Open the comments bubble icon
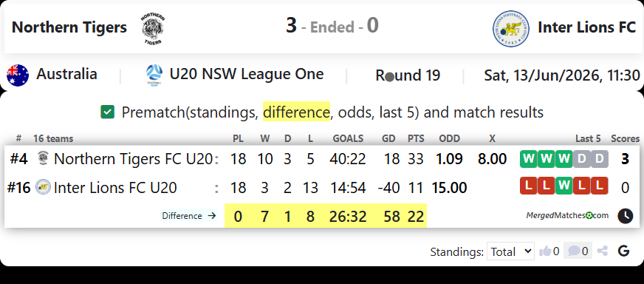The image size is (644, 284). coord(574,251)
